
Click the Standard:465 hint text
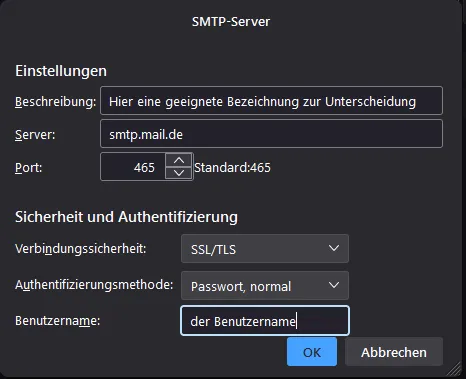click(x=232, y=167)
